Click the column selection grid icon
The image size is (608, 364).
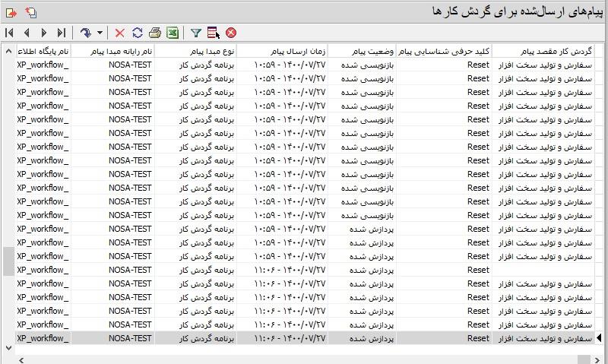(x=213, y=33)
